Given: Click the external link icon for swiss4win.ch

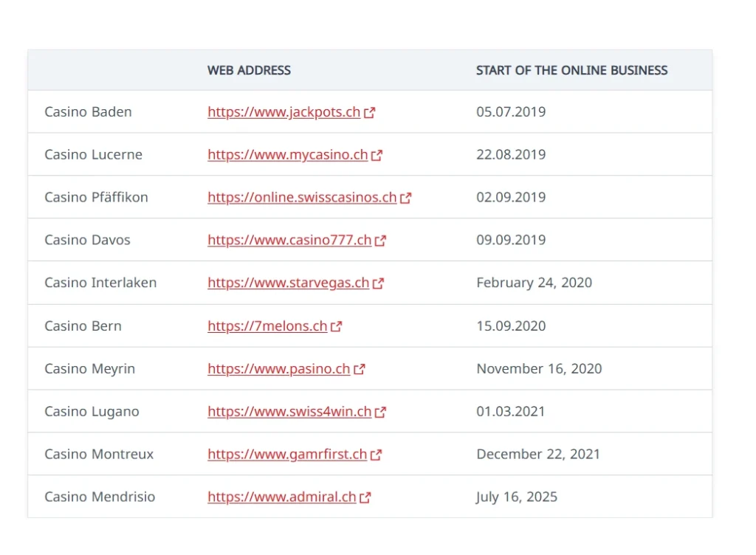Looking at the screenshot, I should click(381, 411).
